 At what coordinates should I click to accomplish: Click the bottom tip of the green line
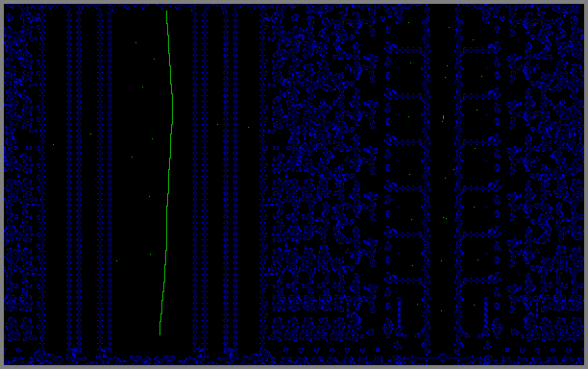[160, 333]
